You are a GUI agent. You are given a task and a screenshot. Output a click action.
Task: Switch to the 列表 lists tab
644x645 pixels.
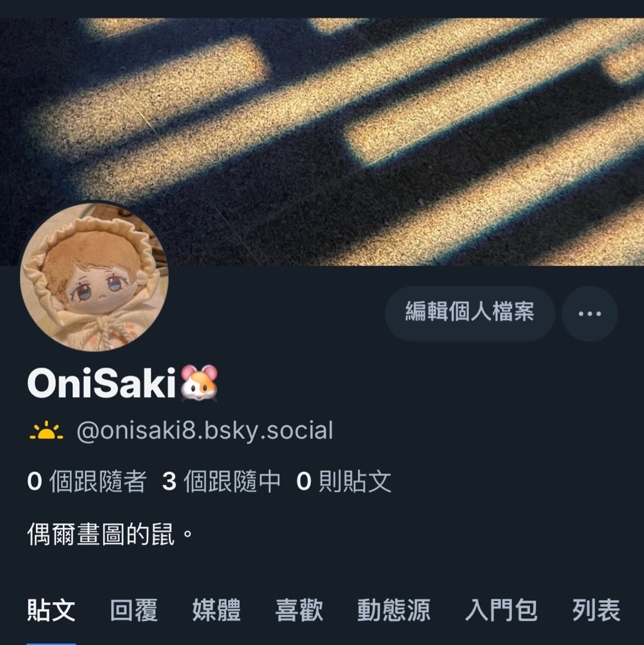point(596,610)
